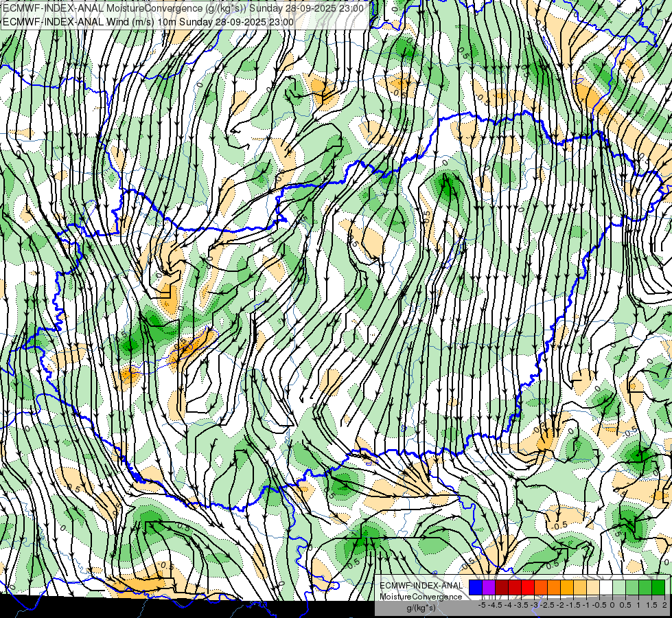The width and height of the screenshot is (672, 618).
Task: Pick the white legend swatch near 0
Action: coord(606,588)
